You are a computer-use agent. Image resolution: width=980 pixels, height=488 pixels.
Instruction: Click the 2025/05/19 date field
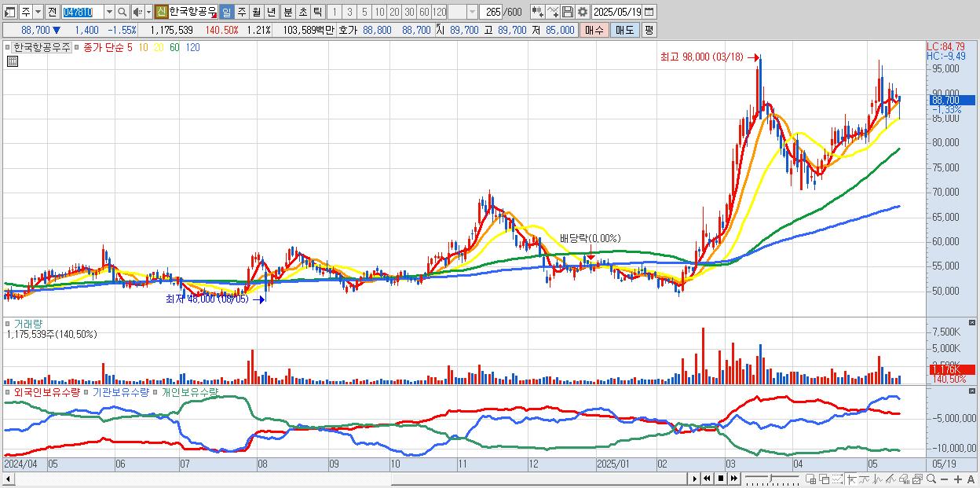point(617,12)
